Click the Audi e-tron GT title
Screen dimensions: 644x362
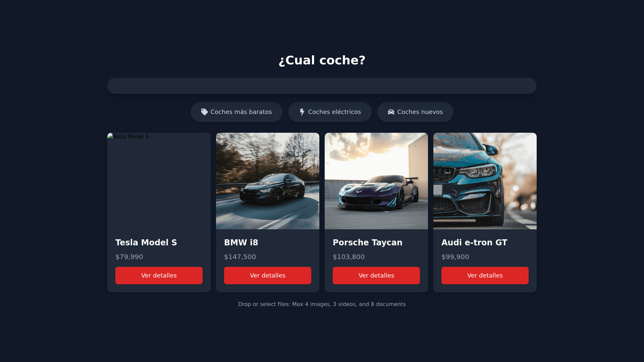point(474,243)
